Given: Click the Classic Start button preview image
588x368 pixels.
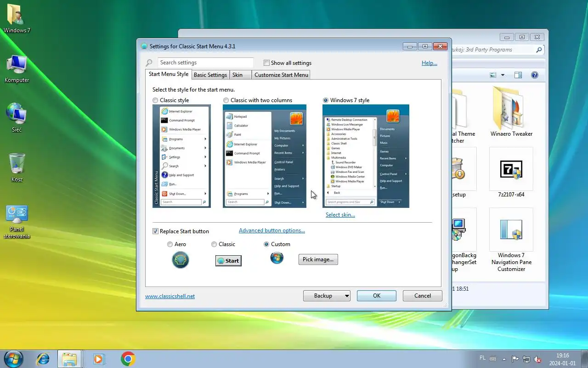Looking at the screenshot, I should pos(228,261).
